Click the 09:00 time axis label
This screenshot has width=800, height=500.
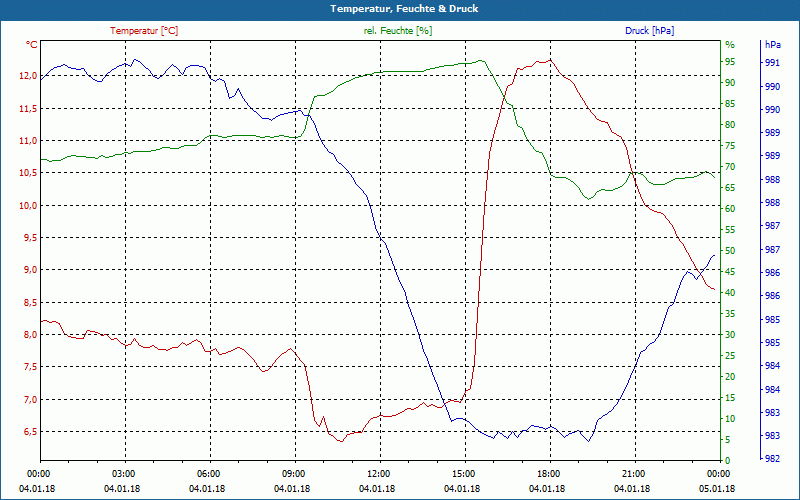292,473
